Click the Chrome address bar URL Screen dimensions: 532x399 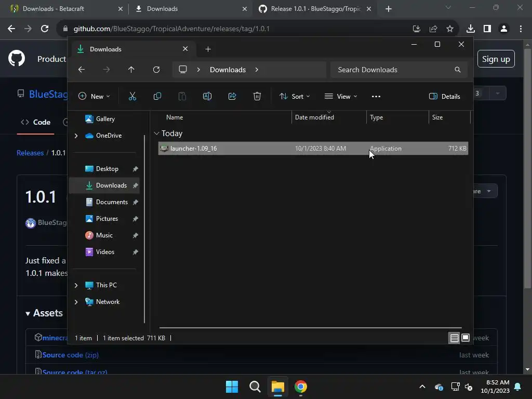point(171,29)
